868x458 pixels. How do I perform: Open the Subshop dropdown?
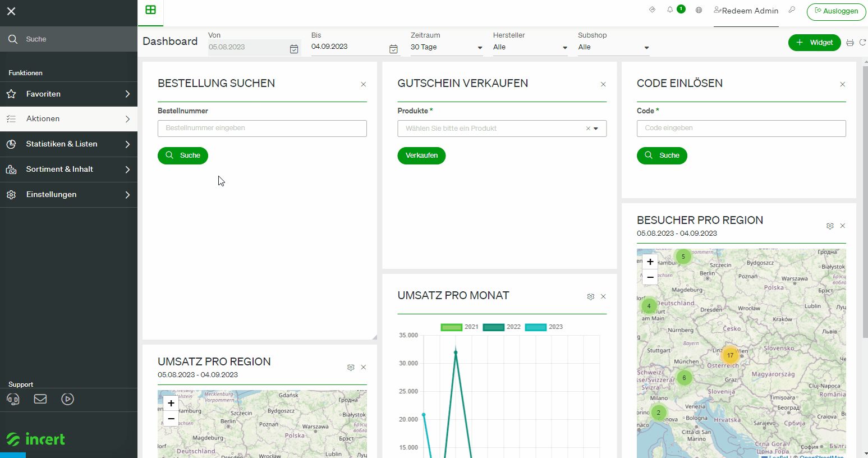click(614, 47)
